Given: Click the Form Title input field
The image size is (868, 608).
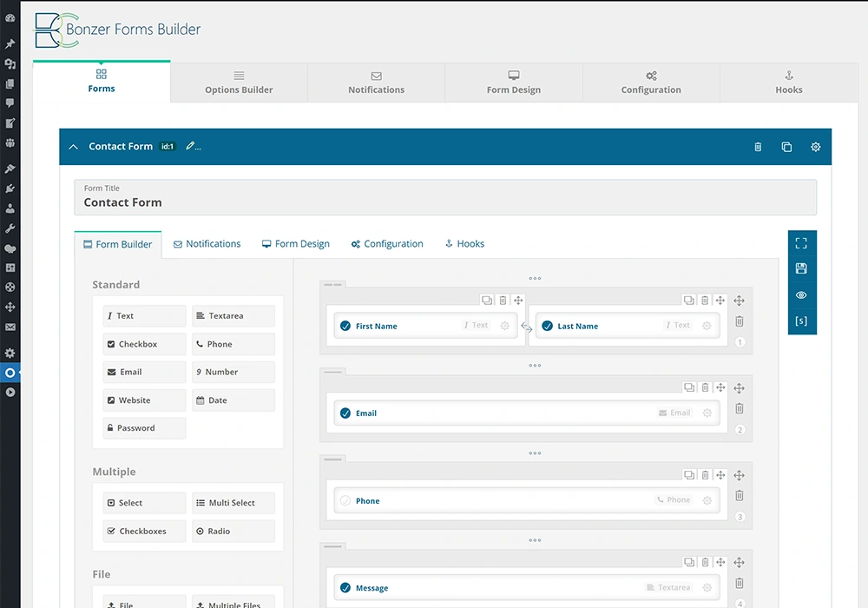Looking at the screenshot, I should (x=446, y=197).
